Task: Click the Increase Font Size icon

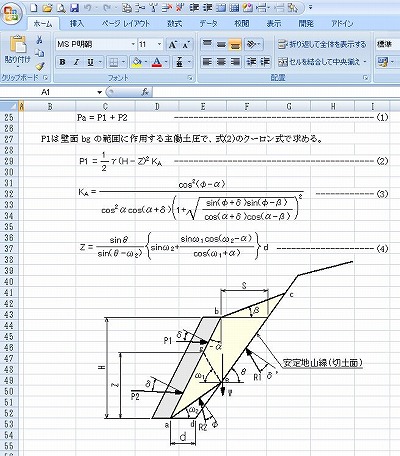Action: [x=172, y=44]
